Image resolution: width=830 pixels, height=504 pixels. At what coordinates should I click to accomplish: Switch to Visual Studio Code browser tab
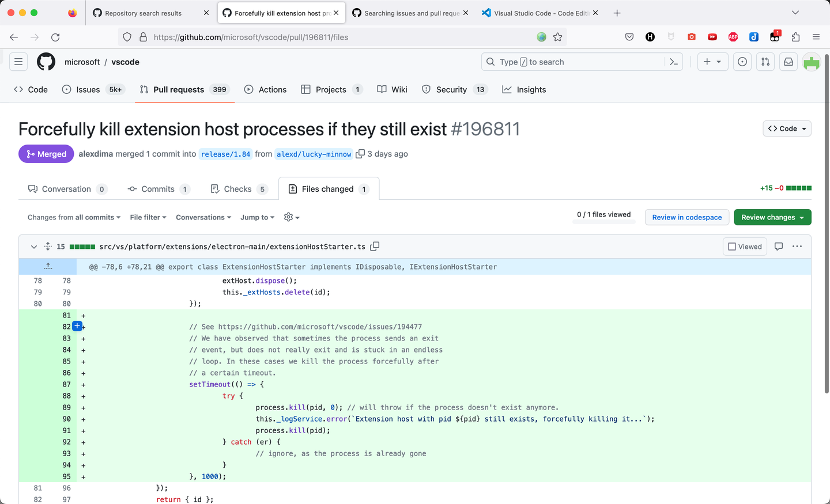coord(541,13)
